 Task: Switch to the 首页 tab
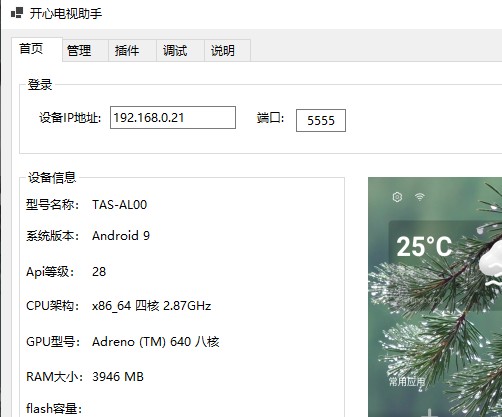(37, 50)
